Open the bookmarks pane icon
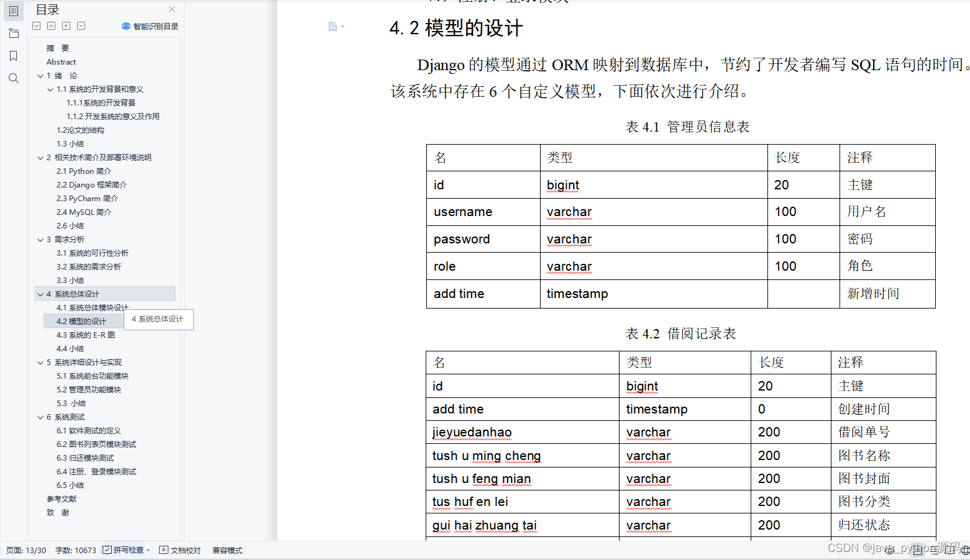The height and width of the screenshot is (560, 970). pos(13,56)
